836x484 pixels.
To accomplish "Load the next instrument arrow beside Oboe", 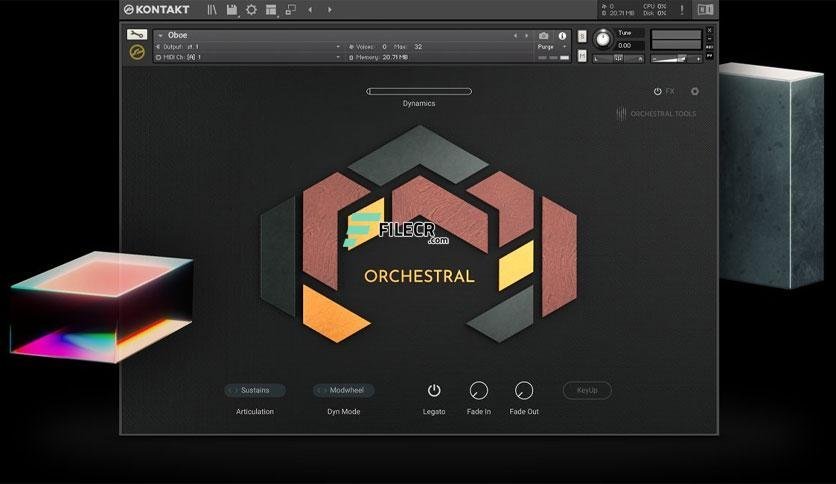I will pos(527,36).
